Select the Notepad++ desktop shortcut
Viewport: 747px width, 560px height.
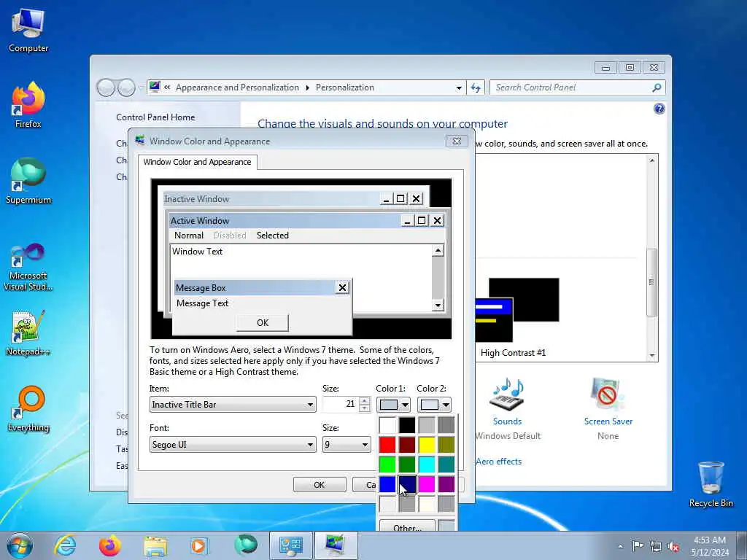(x=28, y=332)
